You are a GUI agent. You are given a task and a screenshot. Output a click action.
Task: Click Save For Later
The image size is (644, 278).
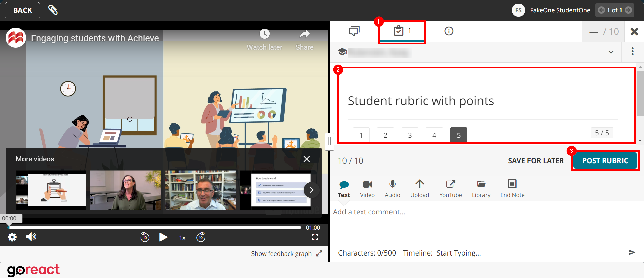[536, 161]
